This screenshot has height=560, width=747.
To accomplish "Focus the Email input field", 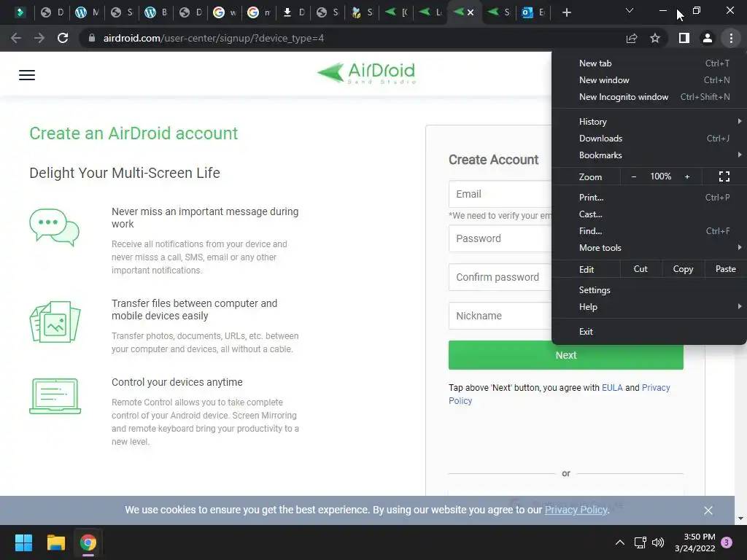I will [500, 194].
